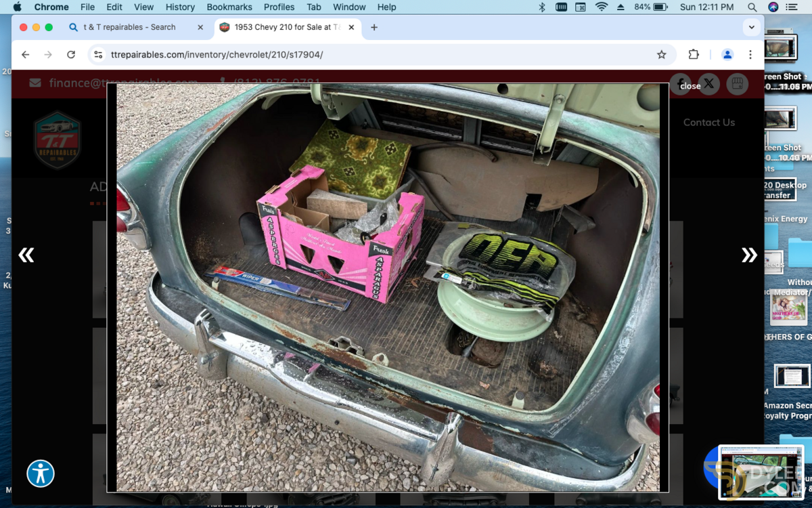Open the History menu
812x508 pixels.
coord(180,7)
